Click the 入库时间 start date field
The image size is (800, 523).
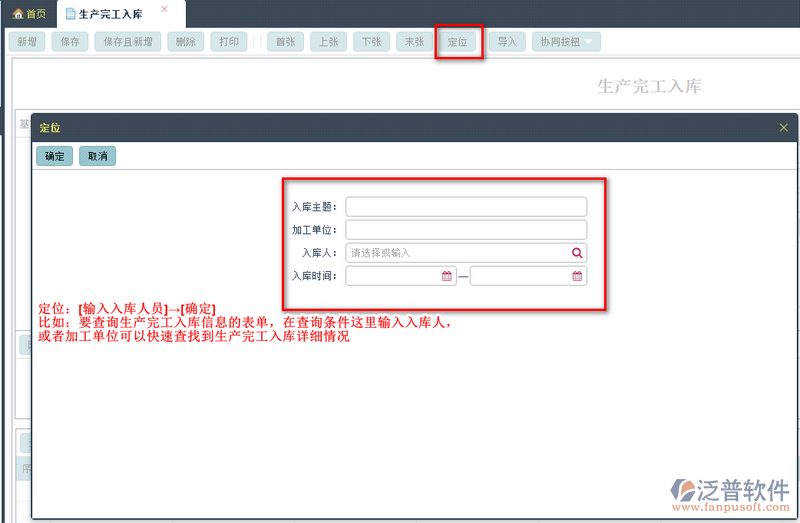tap(401, 276)
